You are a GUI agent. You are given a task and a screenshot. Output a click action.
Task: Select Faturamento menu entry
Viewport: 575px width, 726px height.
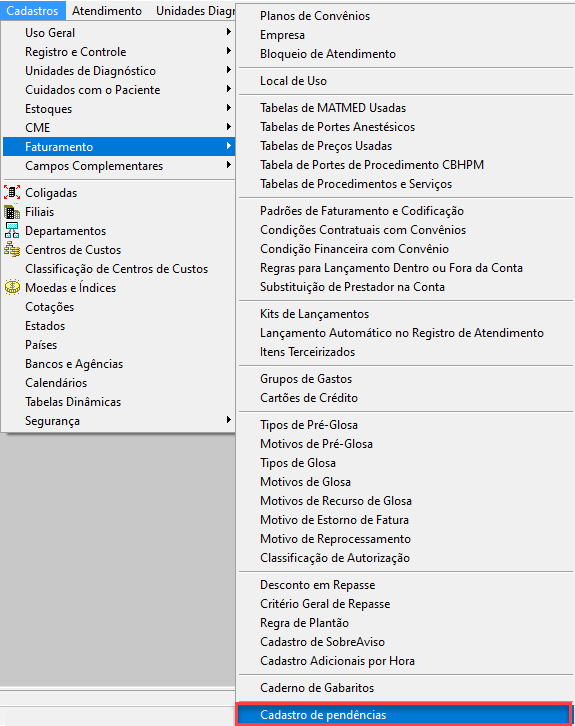coord(119,147)
